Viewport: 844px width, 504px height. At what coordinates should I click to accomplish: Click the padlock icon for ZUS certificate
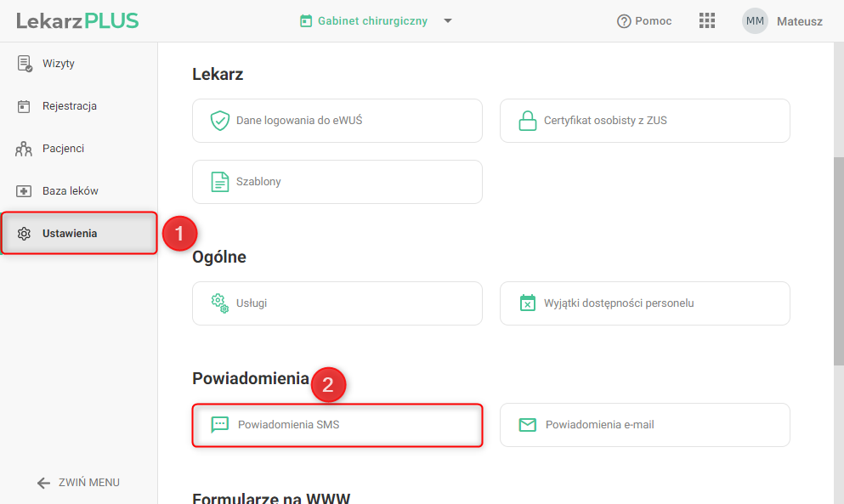528,121
